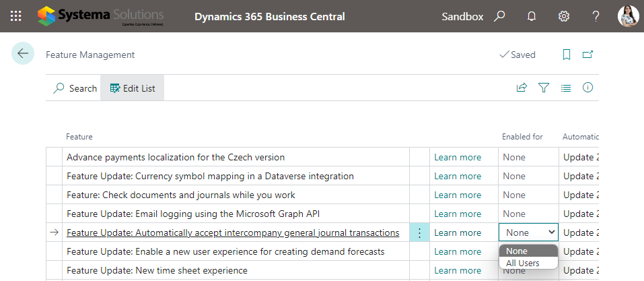Toggle the FactBox information pane icon
This screenshot has width=644, height=281.
(587, 88)
